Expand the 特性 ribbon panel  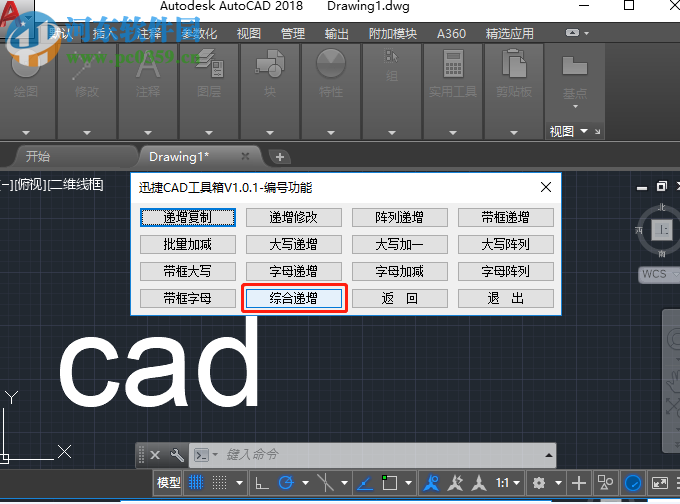pos(331,133)
